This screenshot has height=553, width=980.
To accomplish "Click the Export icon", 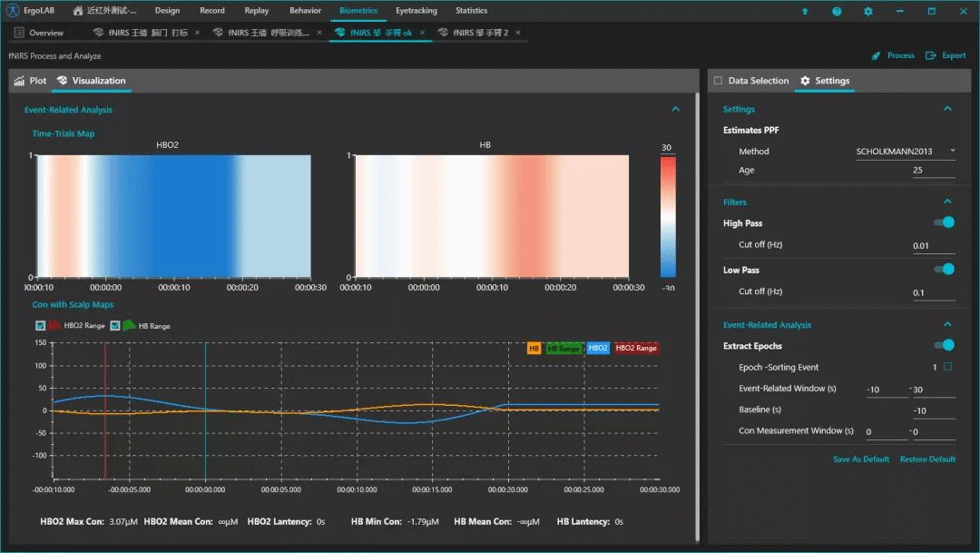I will pos(930,55).
